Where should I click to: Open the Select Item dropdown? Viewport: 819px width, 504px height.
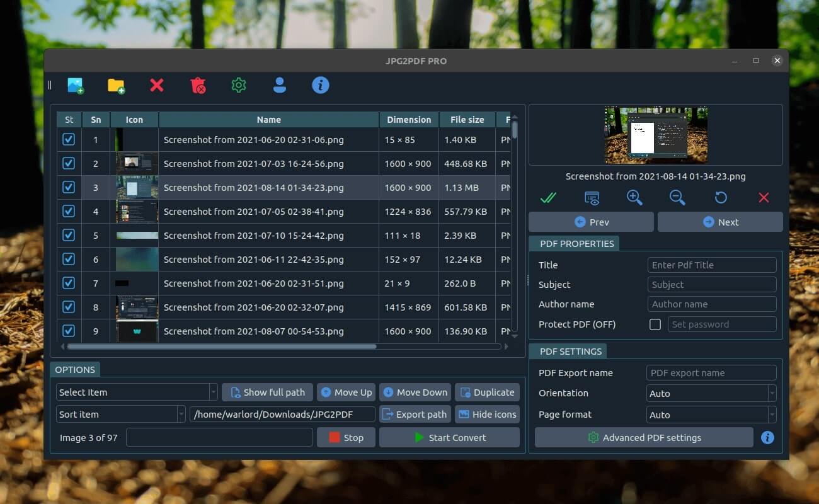pyautogui.click(x=137, y=392)
